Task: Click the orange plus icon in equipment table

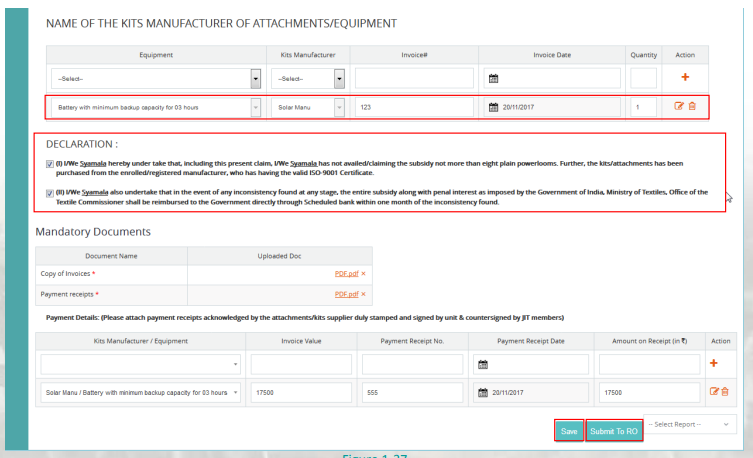Action: [x=685, y=77]
